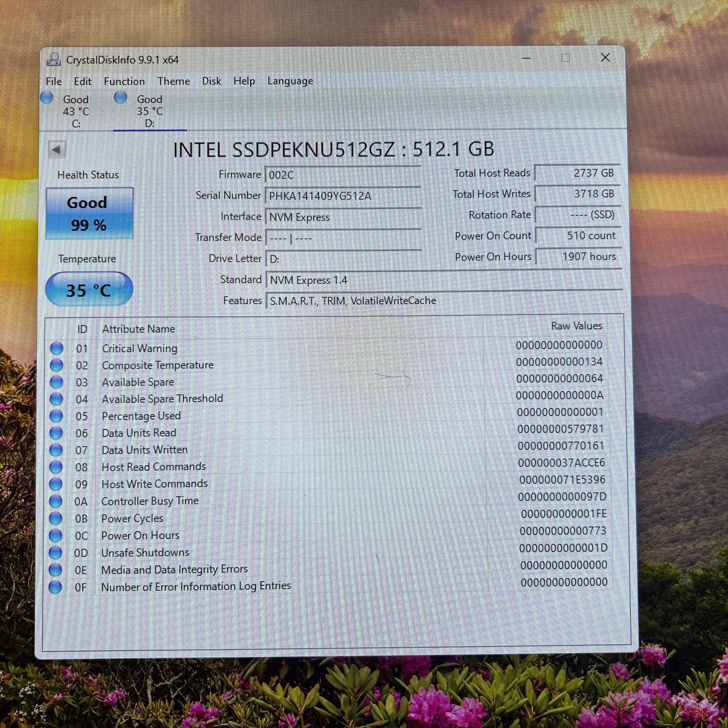Click raw value 00000000770161
The width and height of the screenshot is (728, 728).
tap(561, 446)
